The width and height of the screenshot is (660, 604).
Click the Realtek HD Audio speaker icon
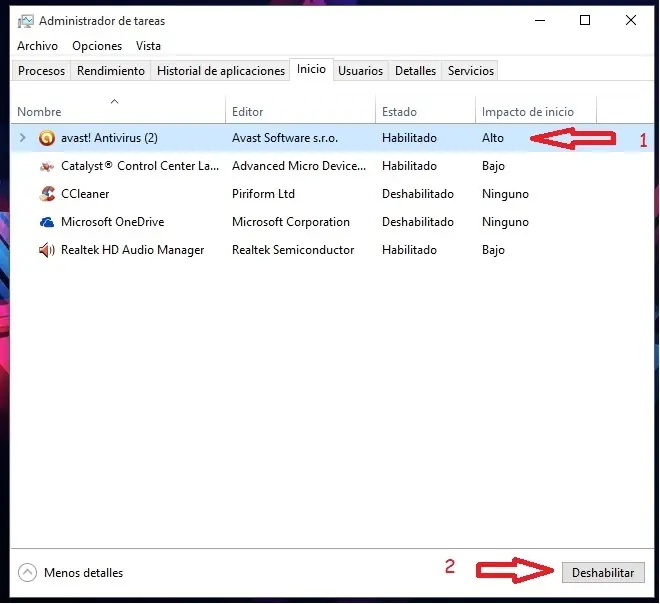(x=47, y=250)
